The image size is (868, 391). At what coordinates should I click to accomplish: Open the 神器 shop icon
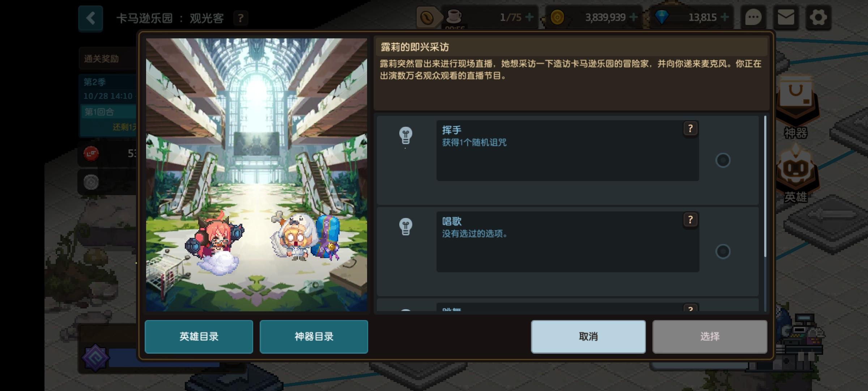[x=796, y=109]
